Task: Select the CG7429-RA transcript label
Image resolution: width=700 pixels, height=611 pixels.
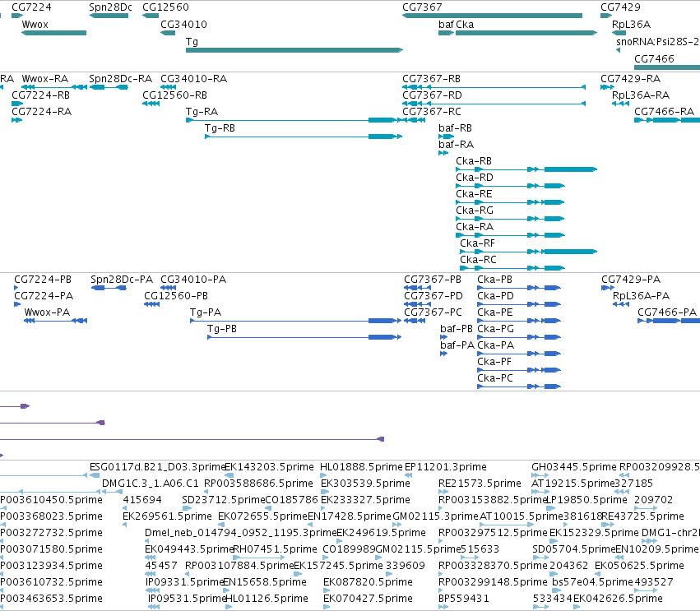Action: click(x=630, y=79)
